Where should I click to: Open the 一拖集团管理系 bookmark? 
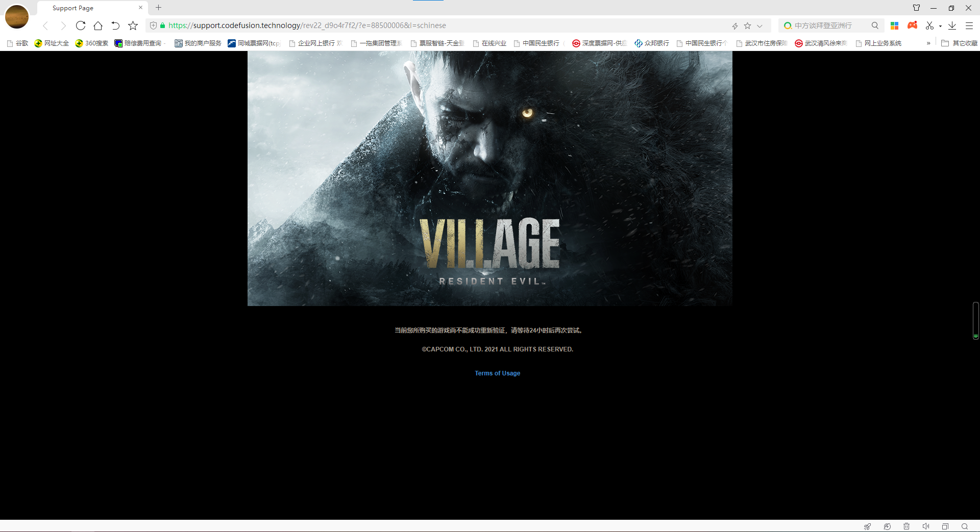coord(377,43)
